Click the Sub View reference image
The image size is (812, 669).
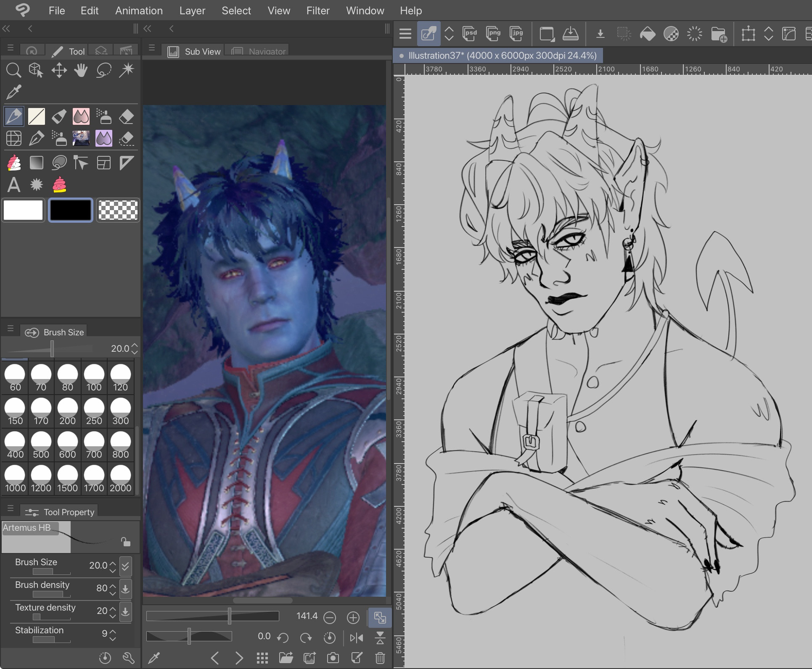tap(264, 350)
